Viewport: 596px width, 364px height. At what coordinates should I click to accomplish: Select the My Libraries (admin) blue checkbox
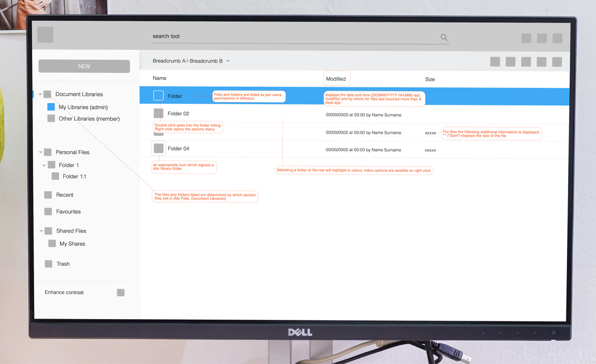pyautogui.click(x=51, y=107)
